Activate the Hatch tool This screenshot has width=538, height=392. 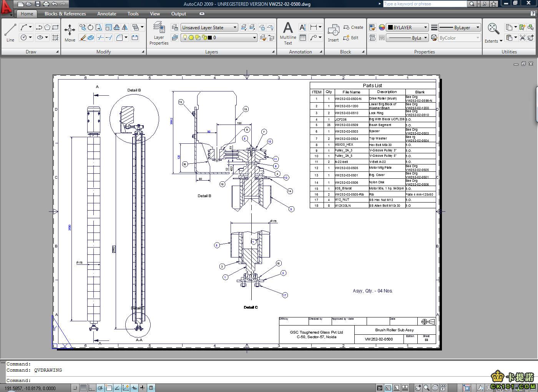(55, 37)
